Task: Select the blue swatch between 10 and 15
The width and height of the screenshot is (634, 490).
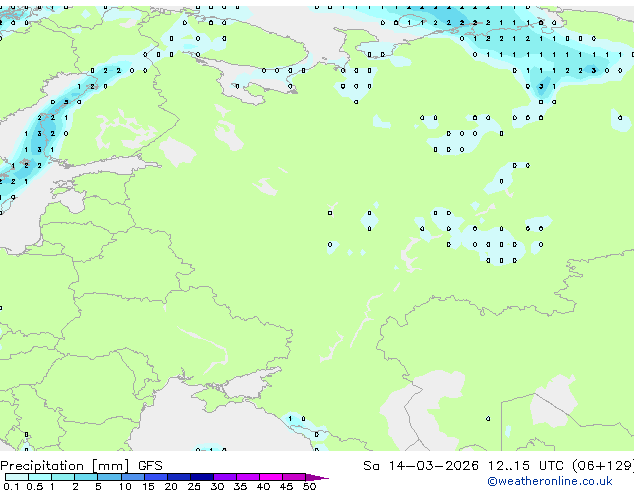Action: 132,477
